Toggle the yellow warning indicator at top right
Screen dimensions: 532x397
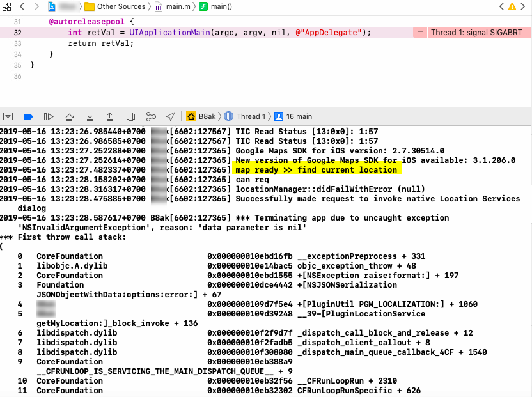click(x=512, y=6)
